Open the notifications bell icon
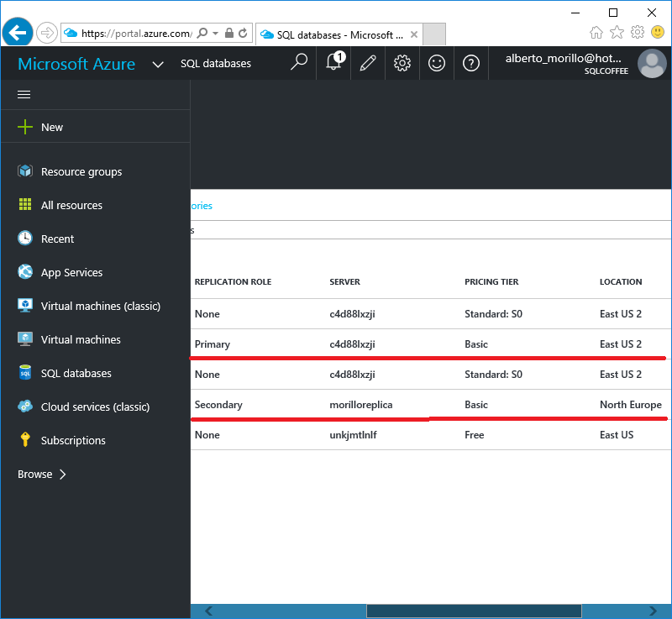672x619 pixels. tap(333, 62)
